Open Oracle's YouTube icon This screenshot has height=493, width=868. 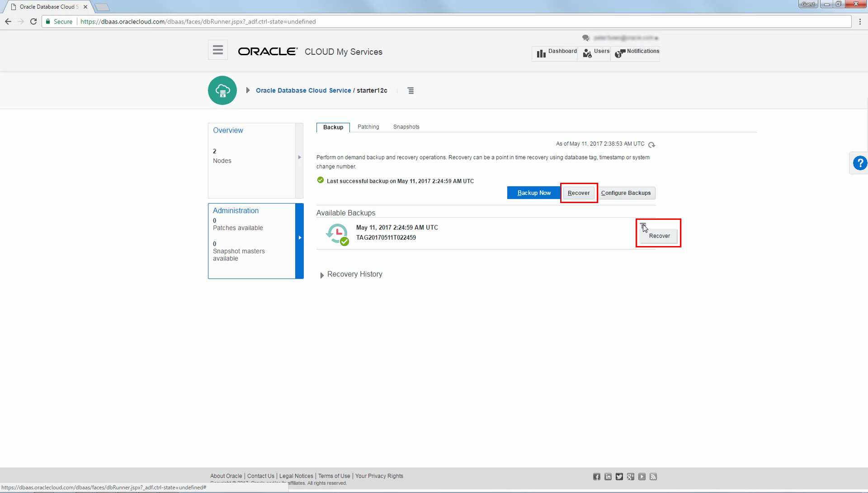[642, 477]
